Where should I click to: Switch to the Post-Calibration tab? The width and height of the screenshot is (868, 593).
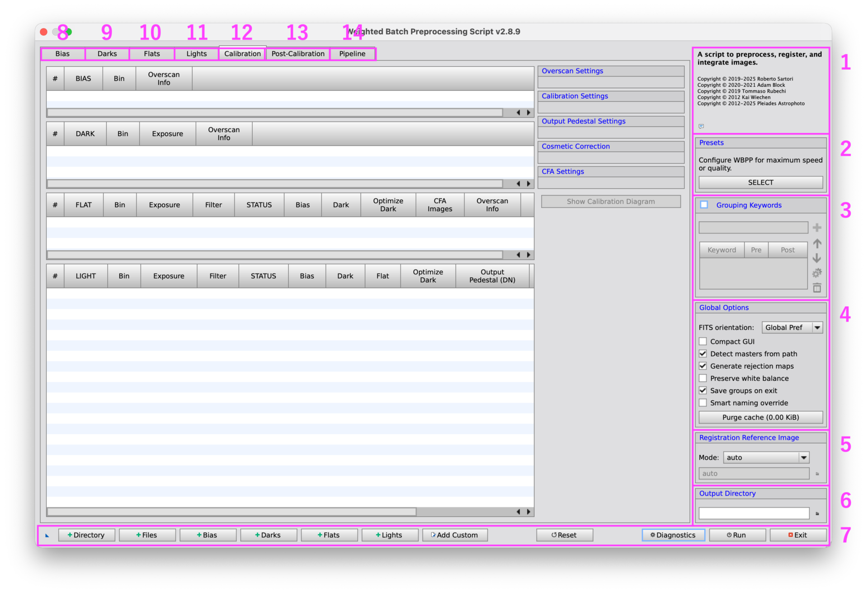(x=297, y=54)
